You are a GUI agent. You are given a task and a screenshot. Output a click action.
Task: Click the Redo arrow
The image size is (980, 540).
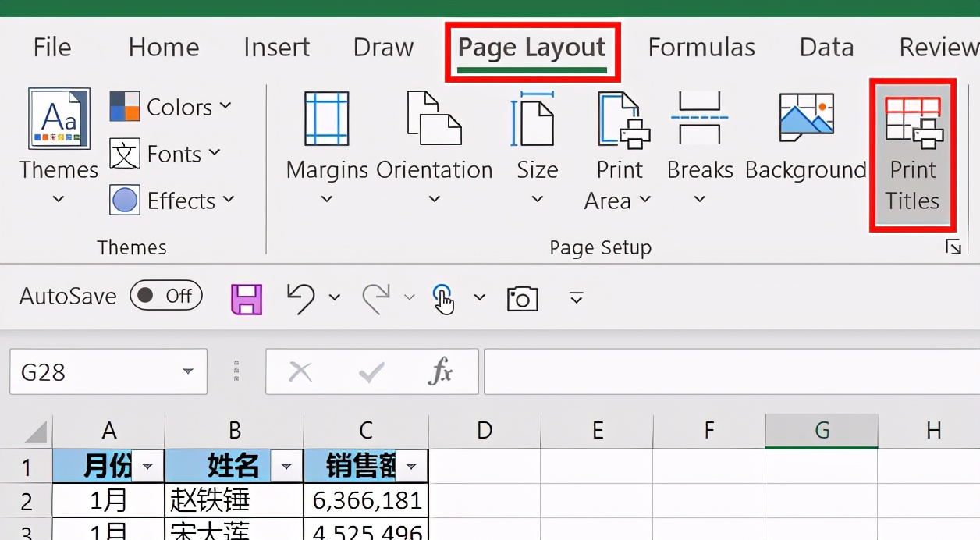pos(376,297)
